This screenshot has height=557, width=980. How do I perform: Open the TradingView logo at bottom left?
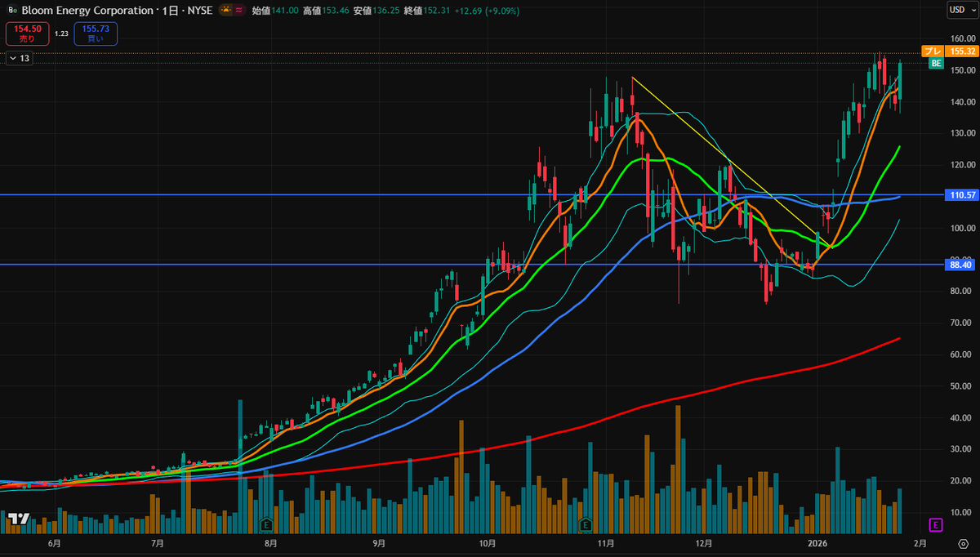pos(20,519)
